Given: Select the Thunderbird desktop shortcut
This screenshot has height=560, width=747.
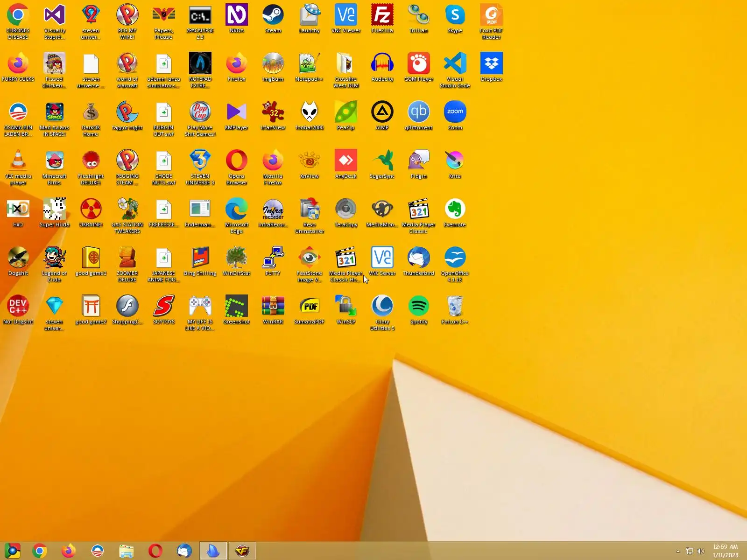Looking at the screenshot, I should coord(419,262).
